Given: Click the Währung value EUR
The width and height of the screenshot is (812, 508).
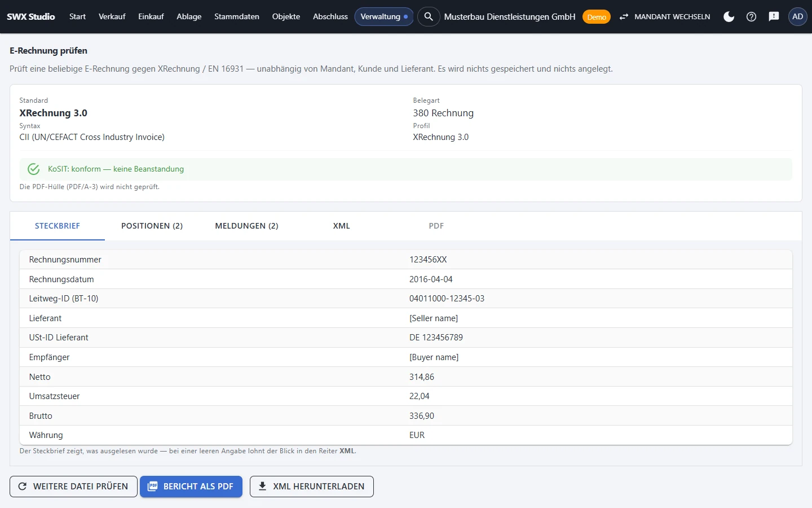Looking at the screenshot, I should [417, 435].
